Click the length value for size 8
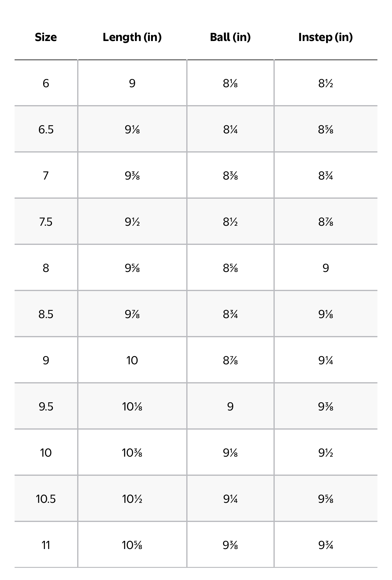The image size is (392, 580). click(132, 268)
